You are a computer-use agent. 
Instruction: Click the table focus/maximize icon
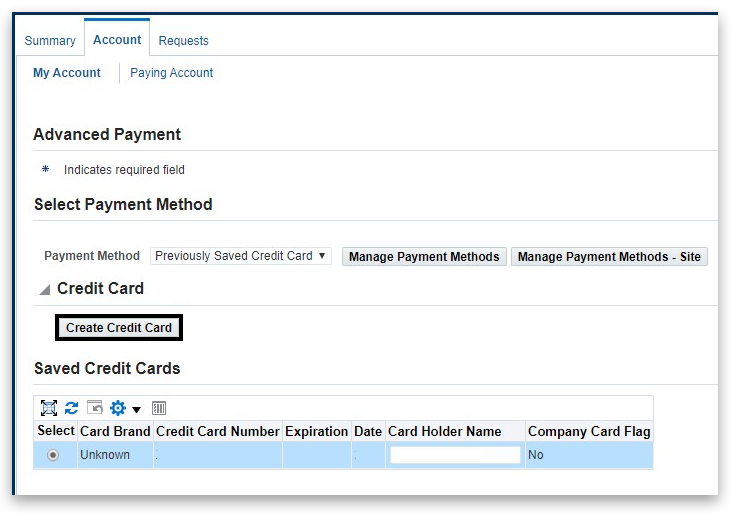pos(48,408)
